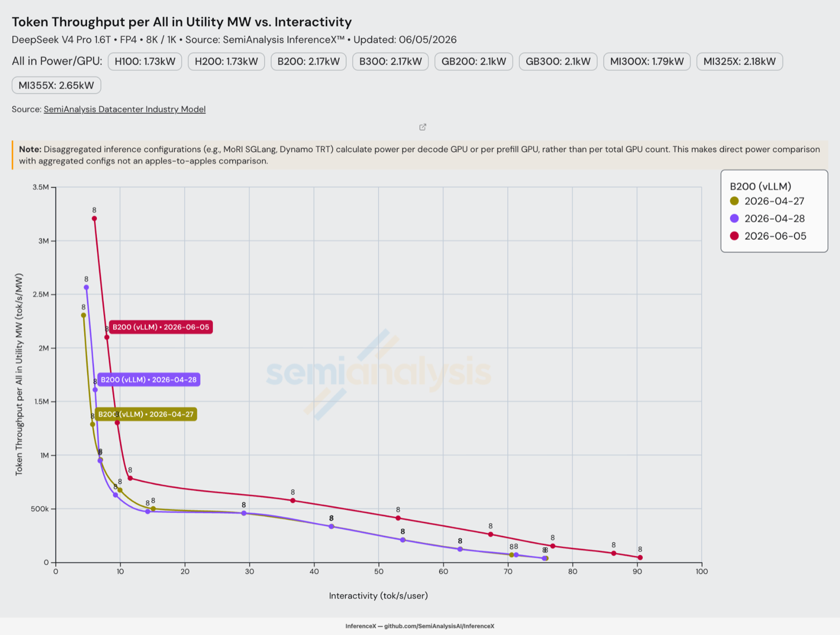Select the red data point near 2.1M throughput
Viewport: 840px width, 635px height.
click(x=107, y=337)
